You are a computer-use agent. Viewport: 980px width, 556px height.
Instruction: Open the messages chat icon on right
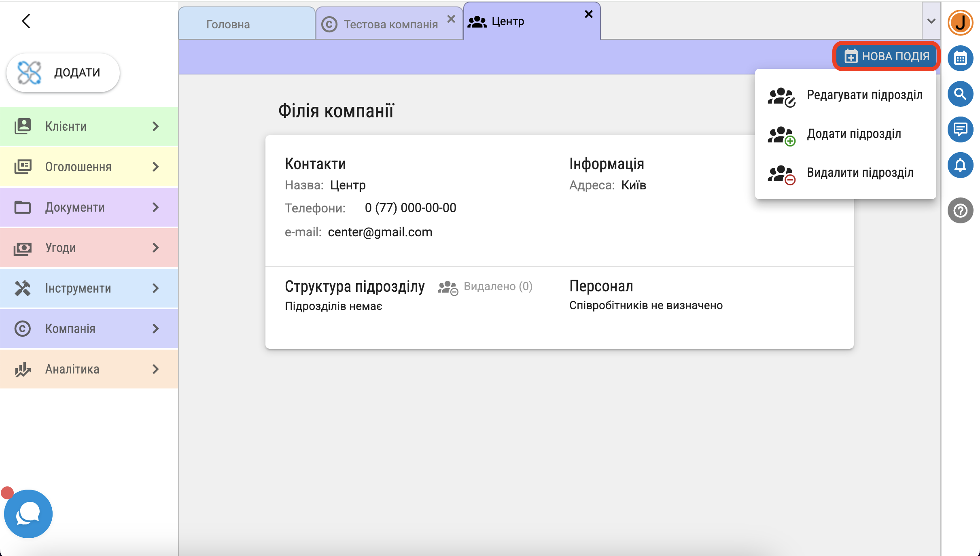pyautogui.click(x=960, y=129)
